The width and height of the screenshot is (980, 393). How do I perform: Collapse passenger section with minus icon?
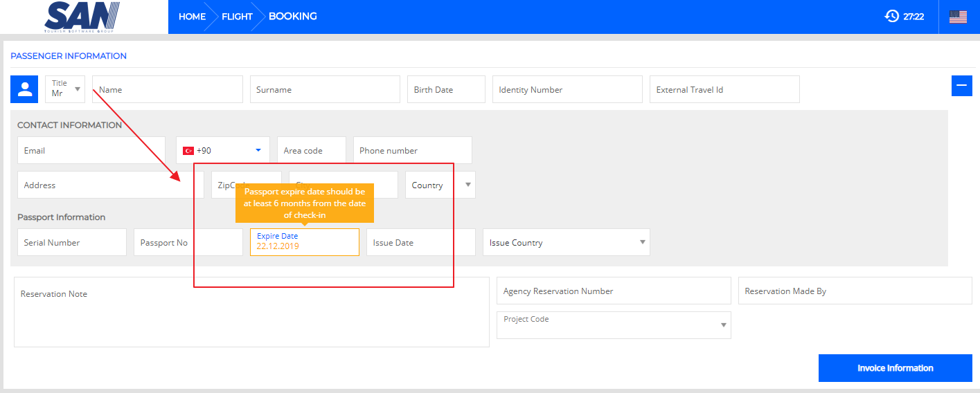[x=961, y=86]
